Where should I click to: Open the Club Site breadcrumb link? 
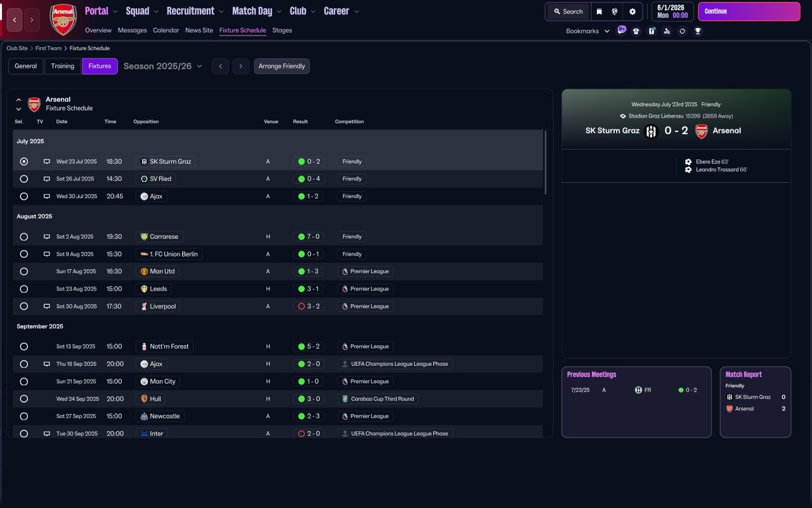point(17,48)
